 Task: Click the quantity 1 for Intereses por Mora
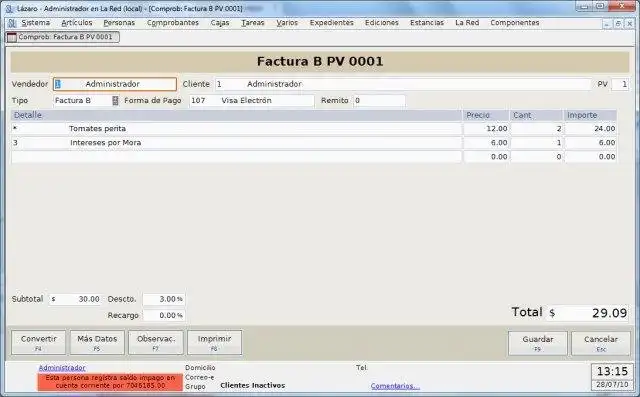(x=536, y=143)
